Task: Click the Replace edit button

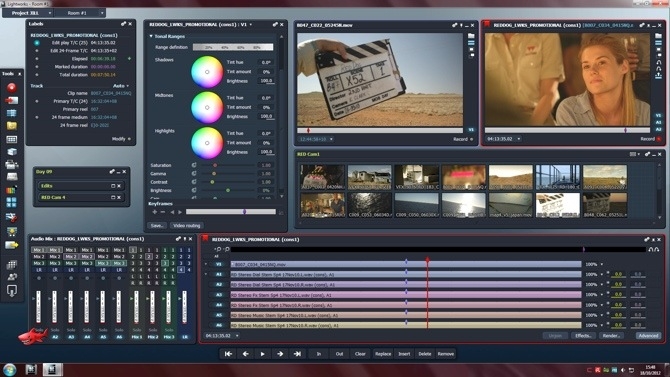Action: pos(383,354)
